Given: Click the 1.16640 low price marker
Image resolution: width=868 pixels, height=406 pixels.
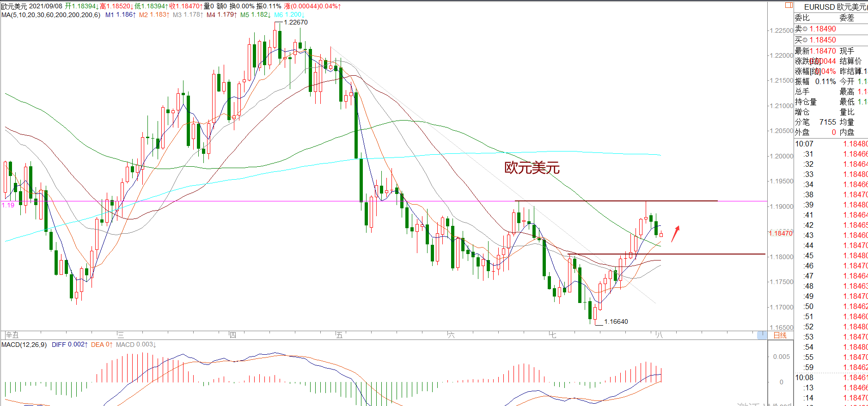Looking at the screenshot, I should click(616, 321).
